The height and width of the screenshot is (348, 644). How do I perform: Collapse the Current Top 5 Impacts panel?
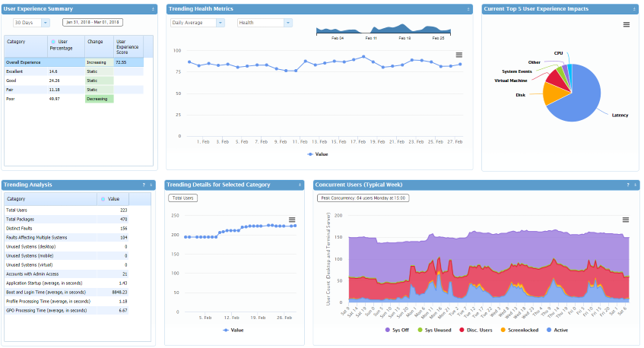point(634,9)
